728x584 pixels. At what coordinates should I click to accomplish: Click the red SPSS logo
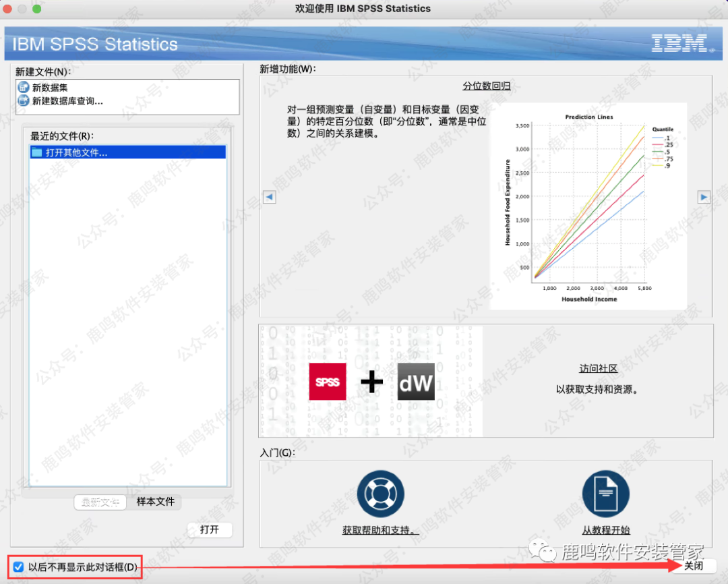point(328,382)
